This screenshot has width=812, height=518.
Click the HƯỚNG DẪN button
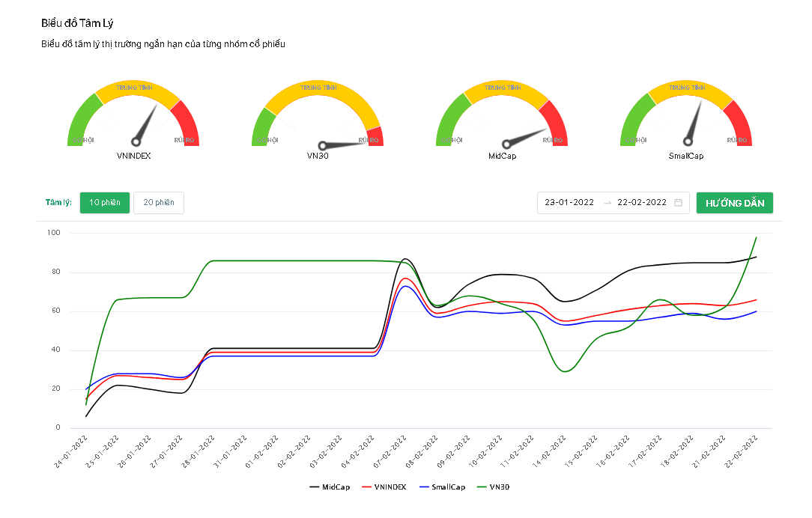click(x=734, y=203)
